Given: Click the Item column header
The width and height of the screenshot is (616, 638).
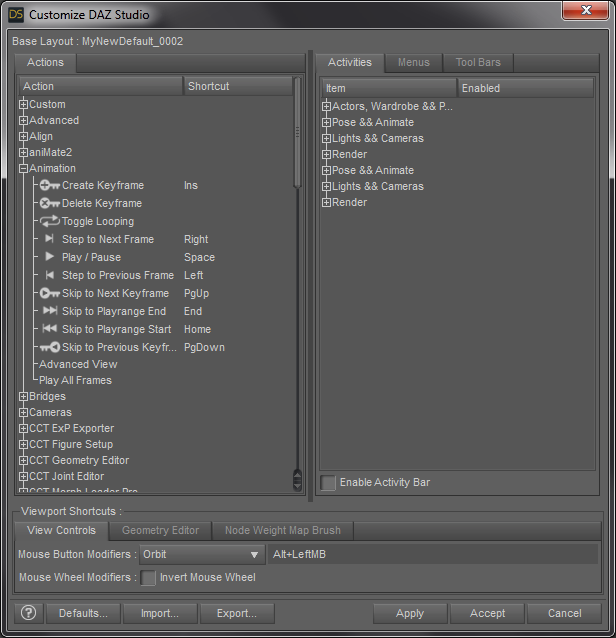Looking at the screenshot, I should (389, 88).
